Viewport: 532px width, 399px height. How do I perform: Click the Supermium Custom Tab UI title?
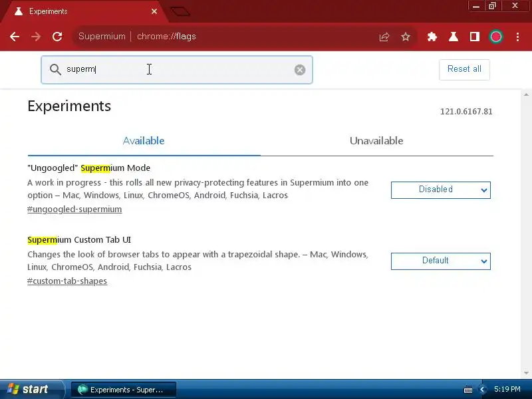[x=79, y=240]
